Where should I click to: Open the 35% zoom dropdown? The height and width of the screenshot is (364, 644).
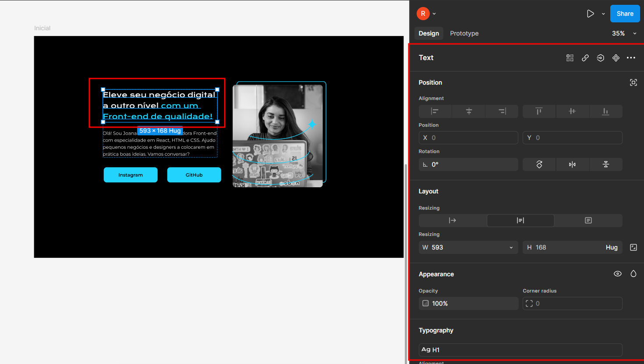624,33
